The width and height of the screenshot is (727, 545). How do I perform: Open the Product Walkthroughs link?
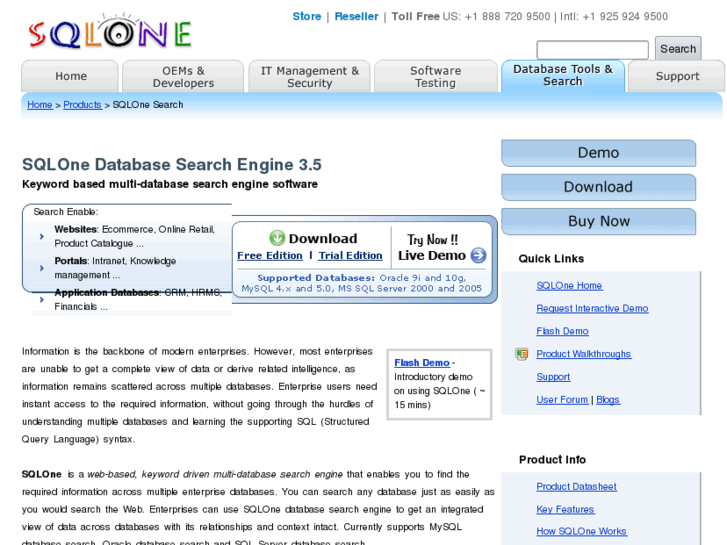click(x=583, y=354)
